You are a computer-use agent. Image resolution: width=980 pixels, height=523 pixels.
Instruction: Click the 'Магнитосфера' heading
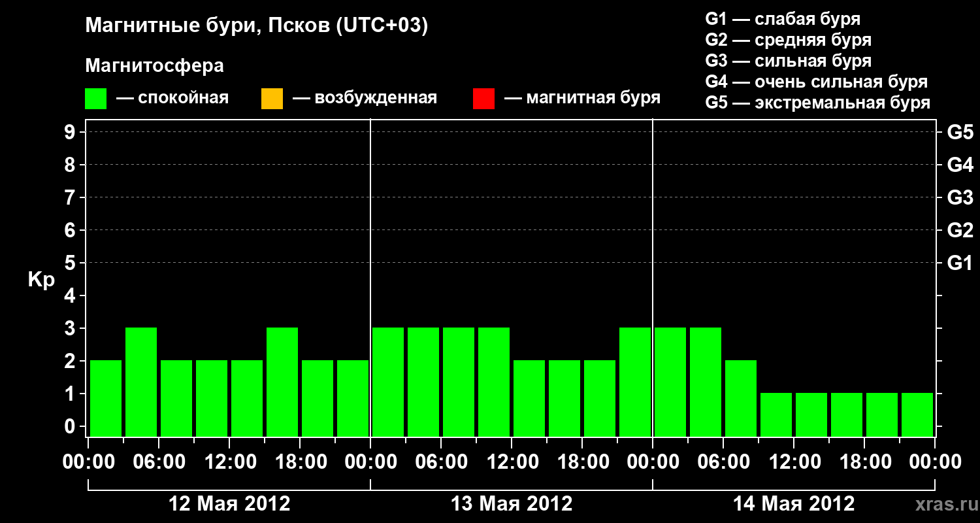click(x=154, y=66)
